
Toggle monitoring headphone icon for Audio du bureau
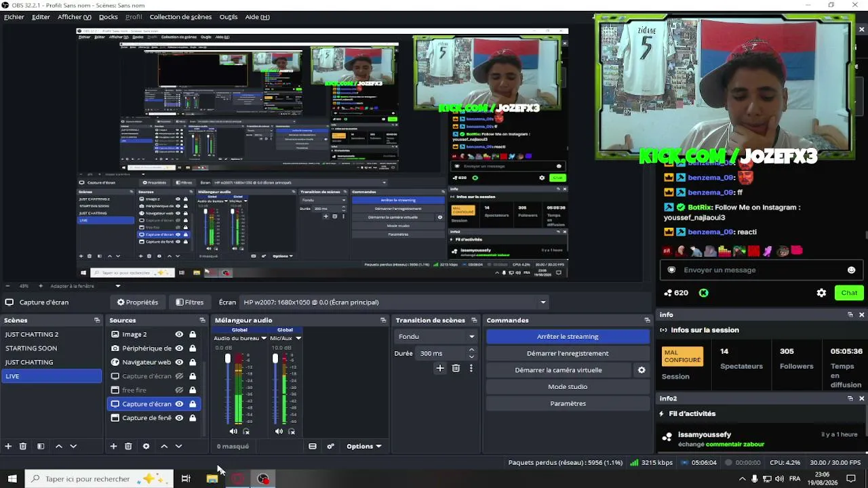[246, 431]
